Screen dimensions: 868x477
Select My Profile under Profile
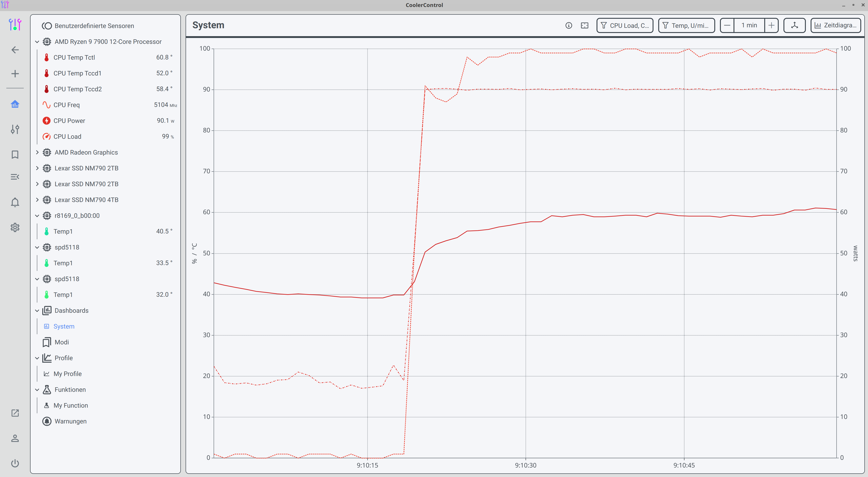67,374
